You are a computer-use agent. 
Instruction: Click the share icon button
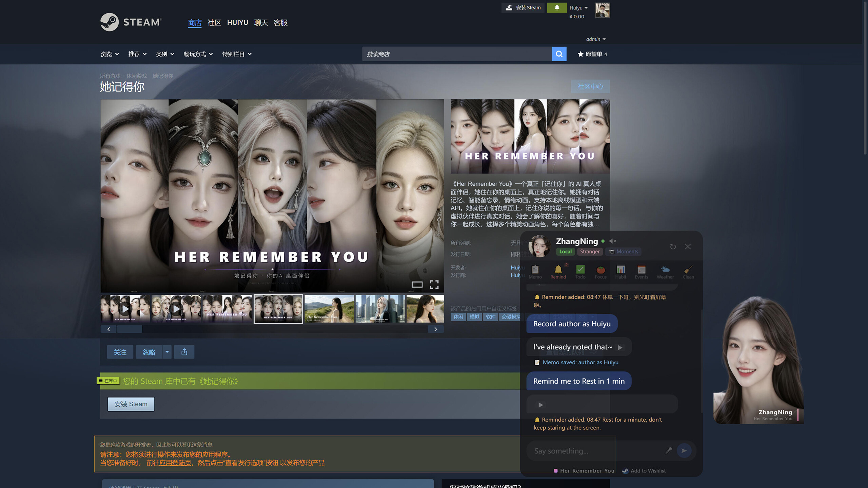tap(184, 352)
